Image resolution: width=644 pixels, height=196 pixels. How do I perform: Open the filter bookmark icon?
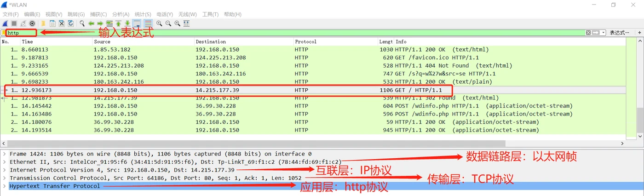3,33
